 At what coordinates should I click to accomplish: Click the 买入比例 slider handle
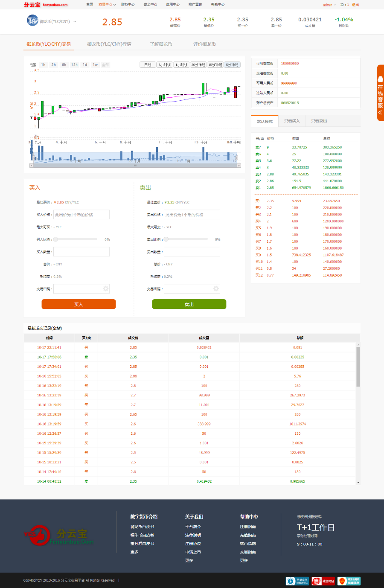coord(55,239)
